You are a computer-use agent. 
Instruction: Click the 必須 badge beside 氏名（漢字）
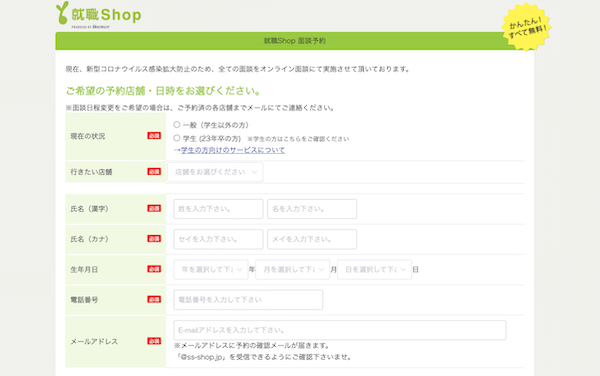(154, 208)
